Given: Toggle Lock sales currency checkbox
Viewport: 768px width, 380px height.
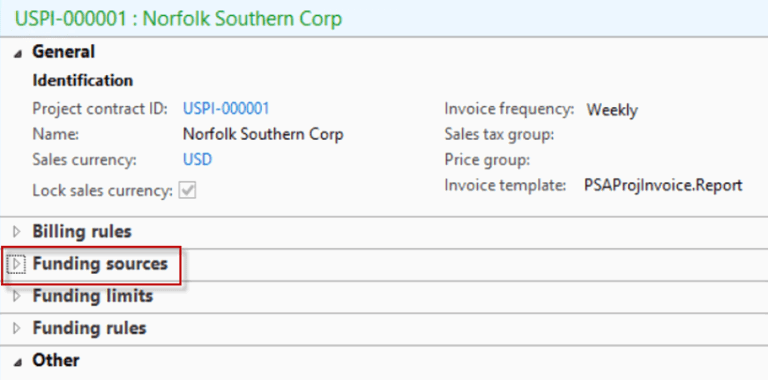Looking at the screenshot, I should click(x=187, y=190).
